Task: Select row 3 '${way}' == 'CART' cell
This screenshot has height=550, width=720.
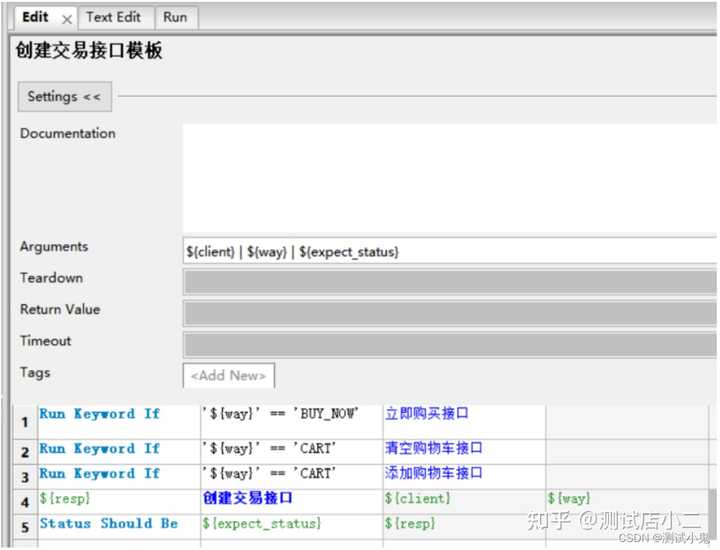Action: 292,477
